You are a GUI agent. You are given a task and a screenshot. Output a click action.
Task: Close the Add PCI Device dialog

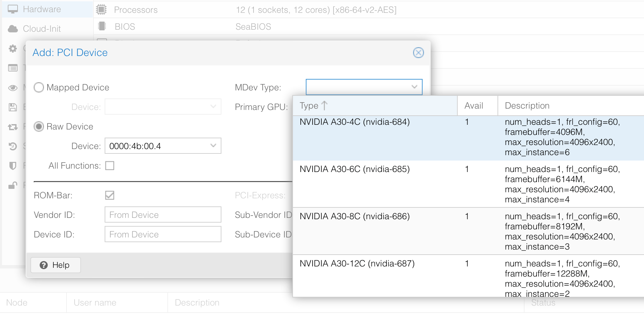click(x=419, y=53)
